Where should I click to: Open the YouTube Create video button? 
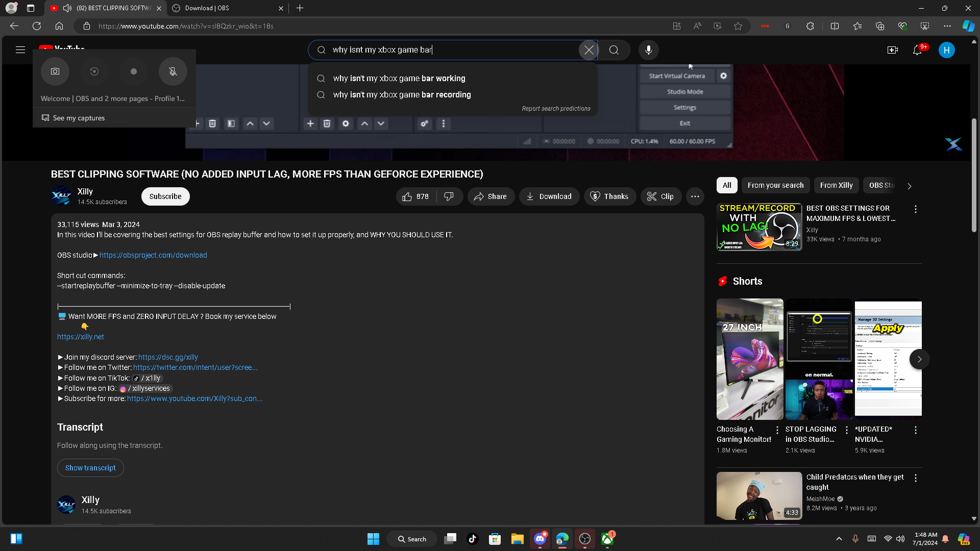tap(893, 50)
